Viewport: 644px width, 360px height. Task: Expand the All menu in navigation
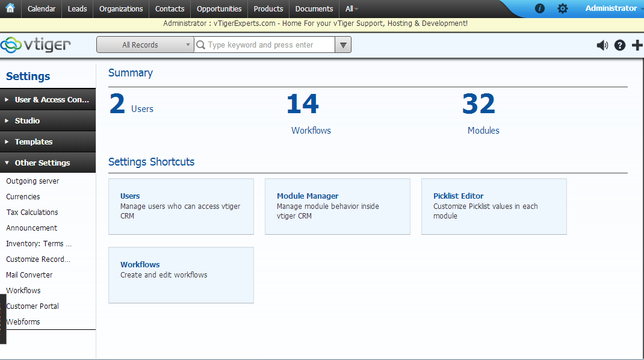[352, 8]
